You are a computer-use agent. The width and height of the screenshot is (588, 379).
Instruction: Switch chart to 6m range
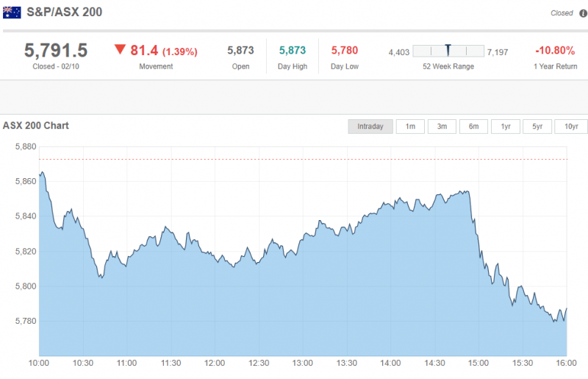click(x=473, y=127)
